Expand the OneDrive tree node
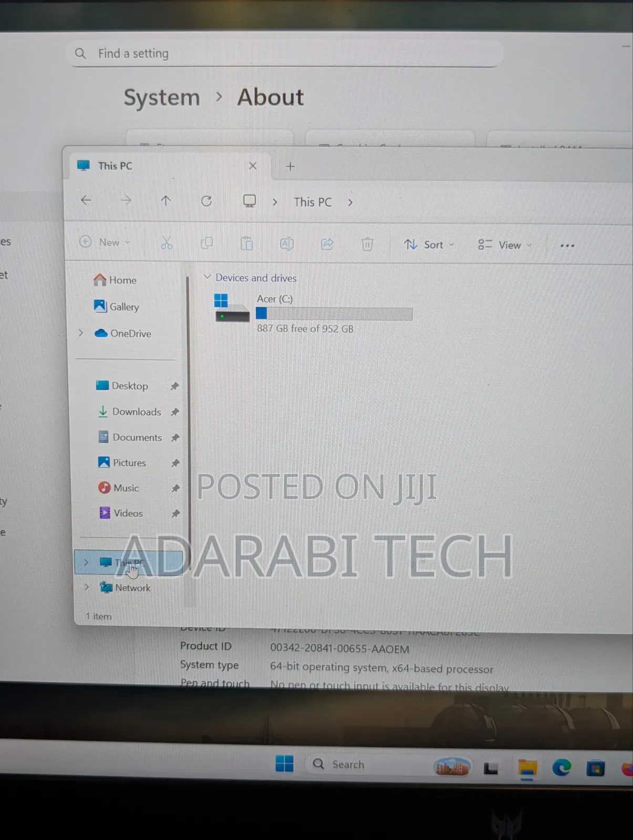 (x=81, y=333)
